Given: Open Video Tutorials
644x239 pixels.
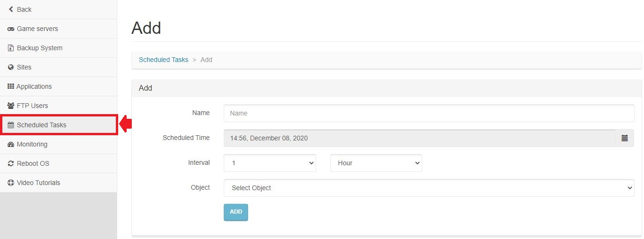Looking at the screenshot, I should coord(58,183).
